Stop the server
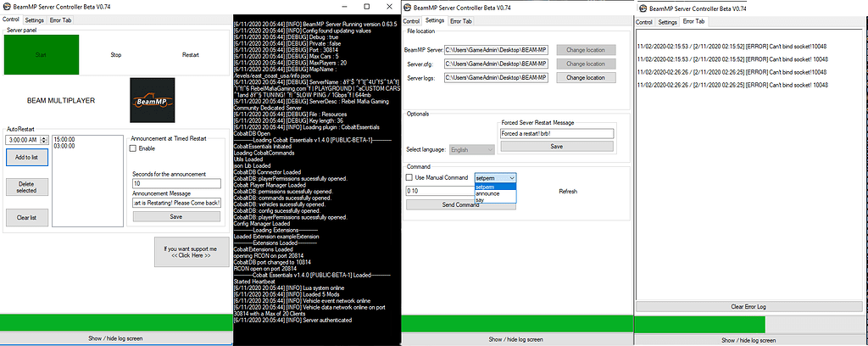Image resolution: width=868 pixels, height=346 pixels. (x=116, y=54)
